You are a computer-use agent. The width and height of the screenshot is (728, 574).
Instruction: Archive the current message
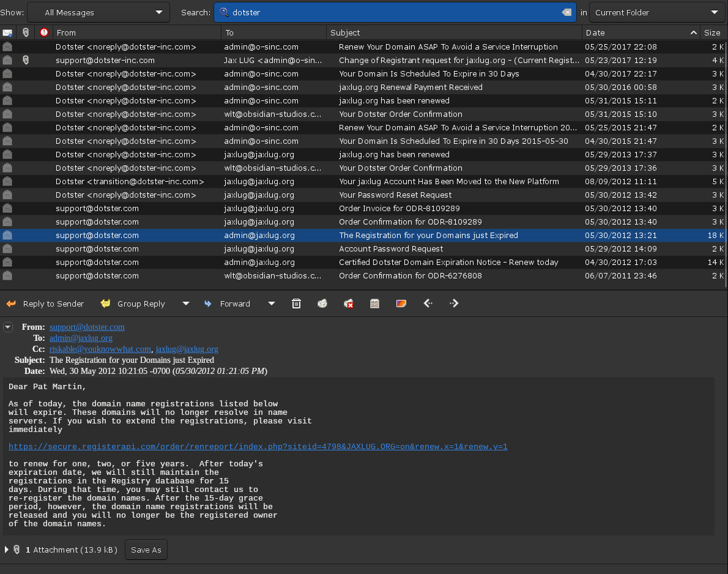[374, 303]
